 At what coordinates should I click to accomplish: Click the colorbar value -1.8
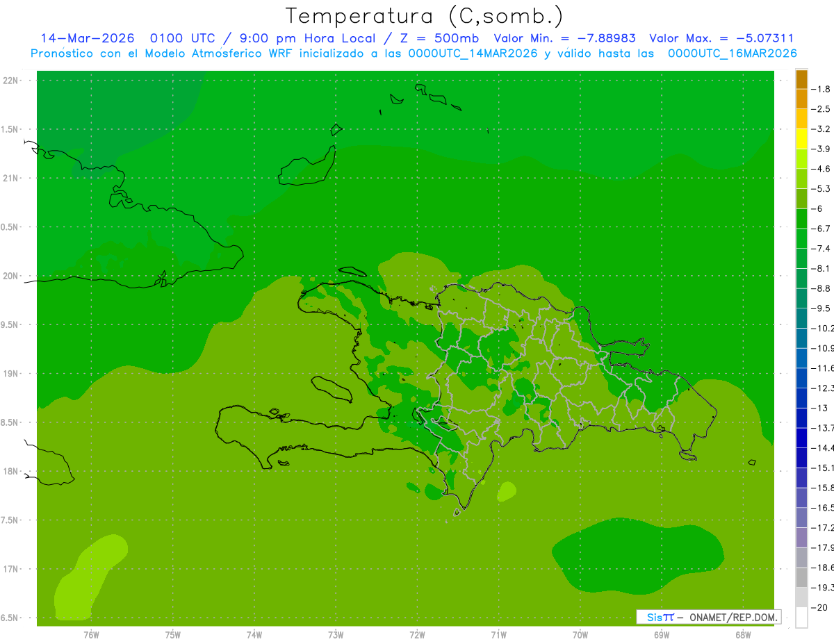point(821,89)
